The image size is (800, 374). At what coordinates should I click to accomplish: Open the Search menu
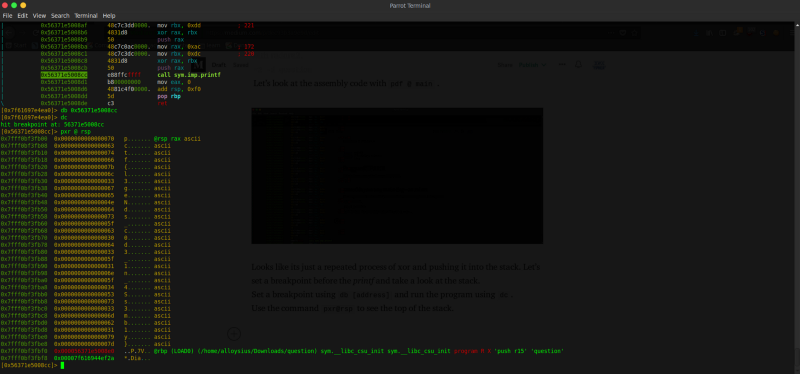point(60,16)
